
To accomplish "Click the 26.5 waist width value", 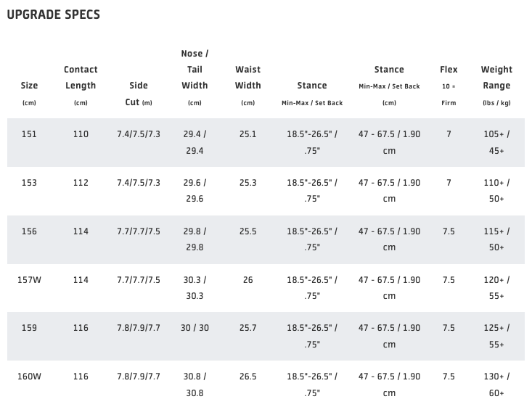I will click(248, 377).
